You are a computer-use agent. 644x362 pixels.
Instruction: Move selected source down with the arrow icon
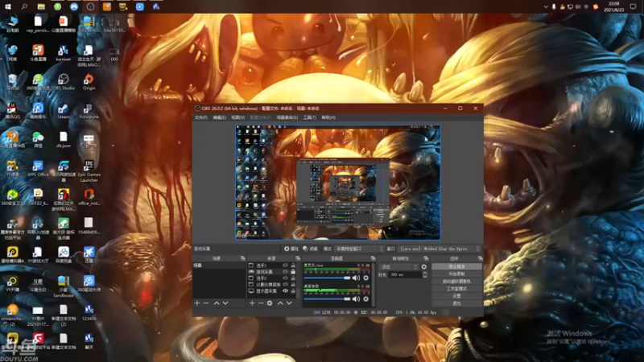coord(290,303)
